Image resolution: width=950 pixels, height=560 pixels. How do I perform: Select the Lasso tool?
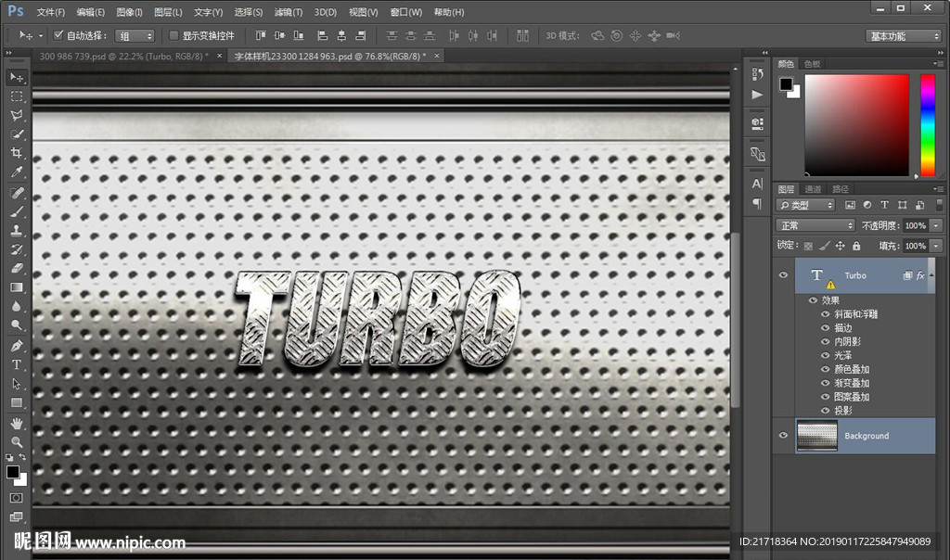tap(17, 115)
